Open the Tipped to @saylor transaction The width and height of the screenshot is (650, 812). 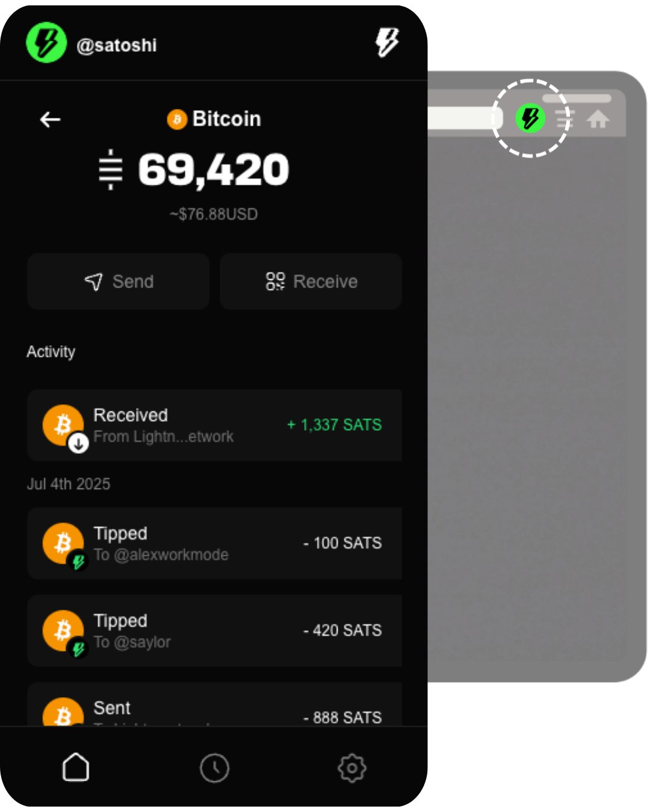pos(215,630)
